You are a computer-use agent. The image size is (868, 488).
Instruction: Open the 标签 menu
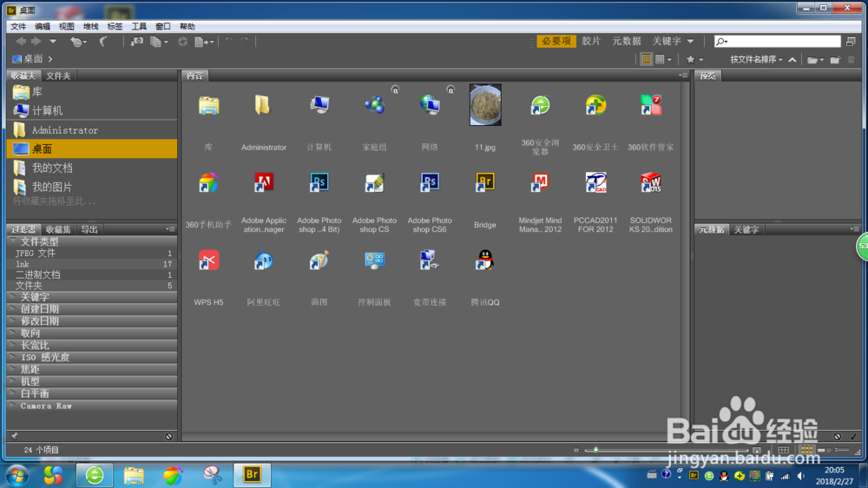tap(115, 26)
